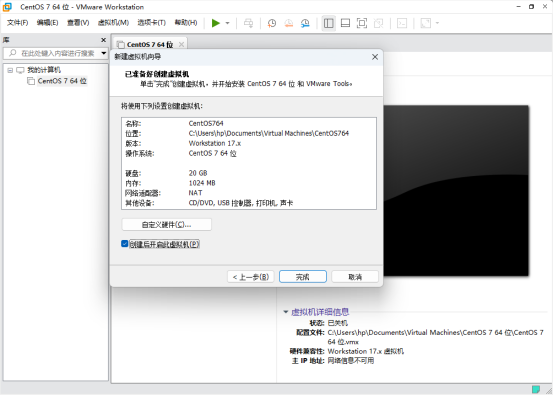The height and width of the screenshot is (395, 554).
Task: Select CentOS 7 64 位 in library tree
Action: pos(62,81)
